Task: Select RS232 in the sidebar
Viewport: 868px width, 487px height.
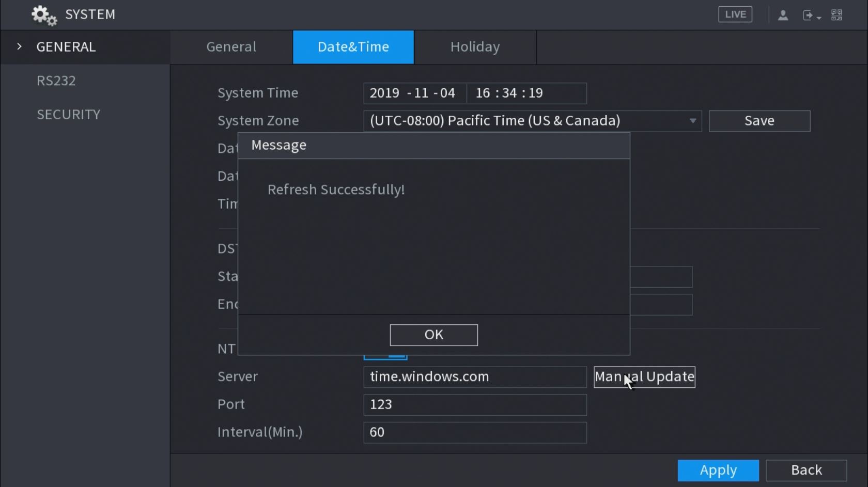Action: 56,81
